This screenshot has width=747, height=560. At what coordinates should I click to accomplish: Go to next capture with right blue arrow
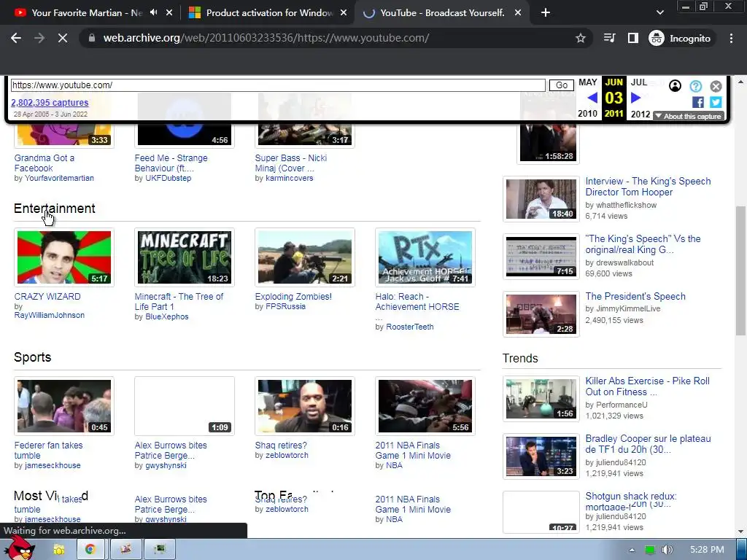[635, 98]
